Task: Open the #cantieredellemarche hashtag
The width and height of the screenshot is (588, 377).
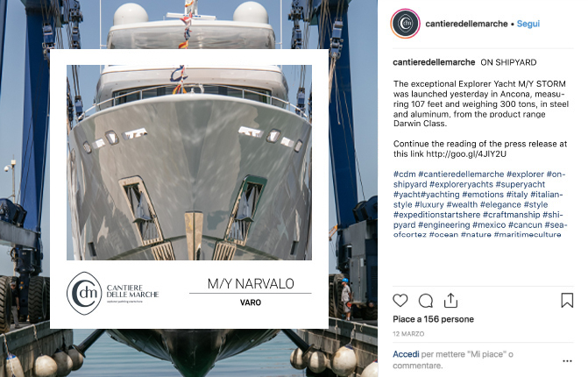Action: click(461, 174)
